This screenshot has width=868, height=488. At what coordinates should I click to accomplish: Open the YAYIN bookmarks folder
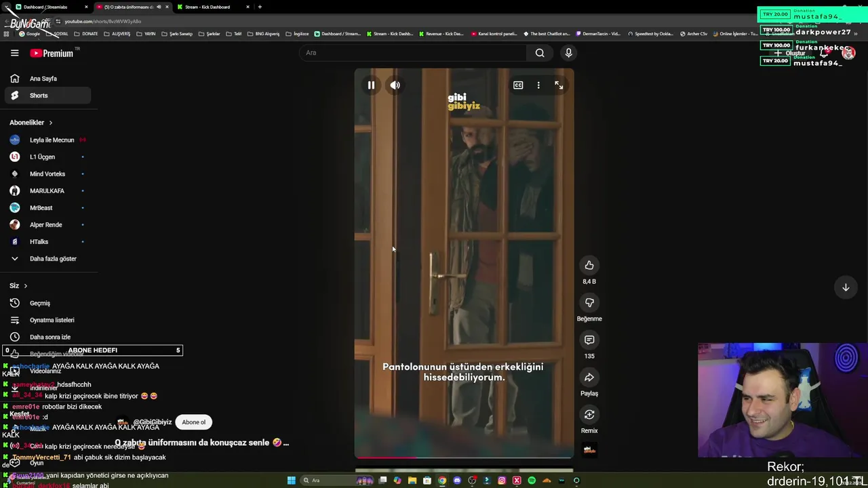point(146,34)
